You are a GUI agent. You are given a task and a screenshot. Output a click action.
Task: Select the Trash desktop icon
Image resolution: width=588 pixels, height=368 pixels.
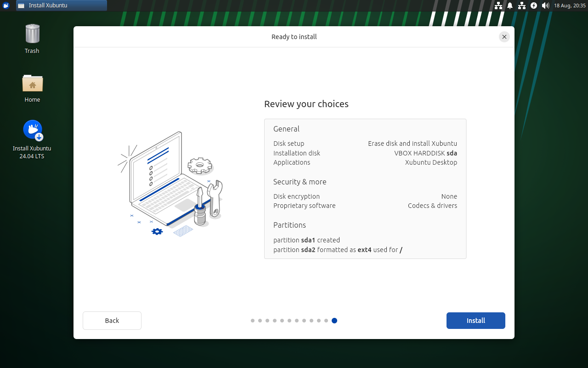[x=32, y=39]
